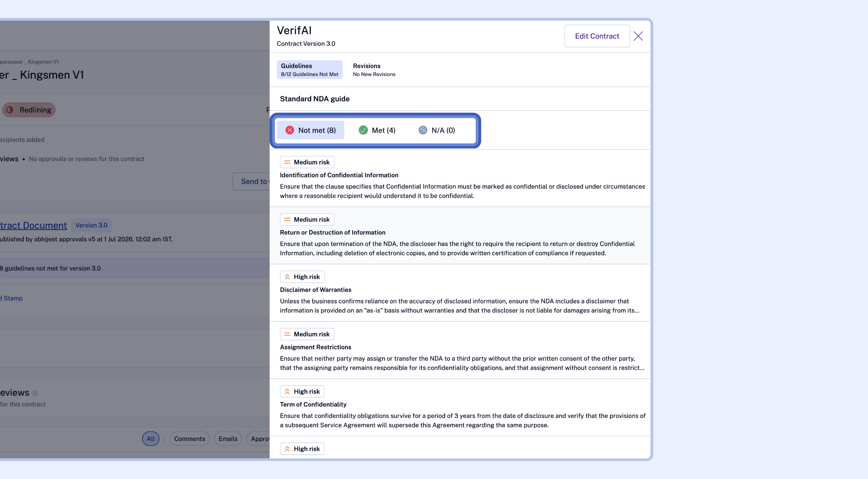Open Return or Destruction of Information guideline
This screenshot has height=479, width=868.
[x=460, y=236]
